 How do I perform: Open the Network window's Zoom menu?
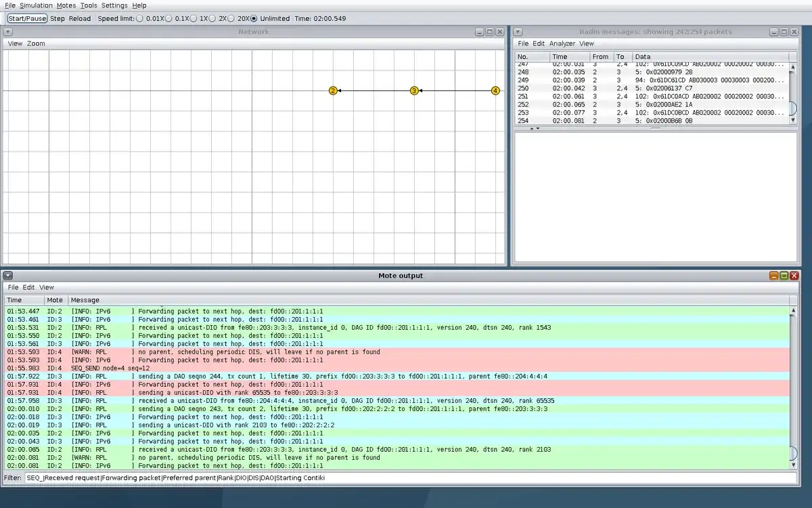point(37,43)
